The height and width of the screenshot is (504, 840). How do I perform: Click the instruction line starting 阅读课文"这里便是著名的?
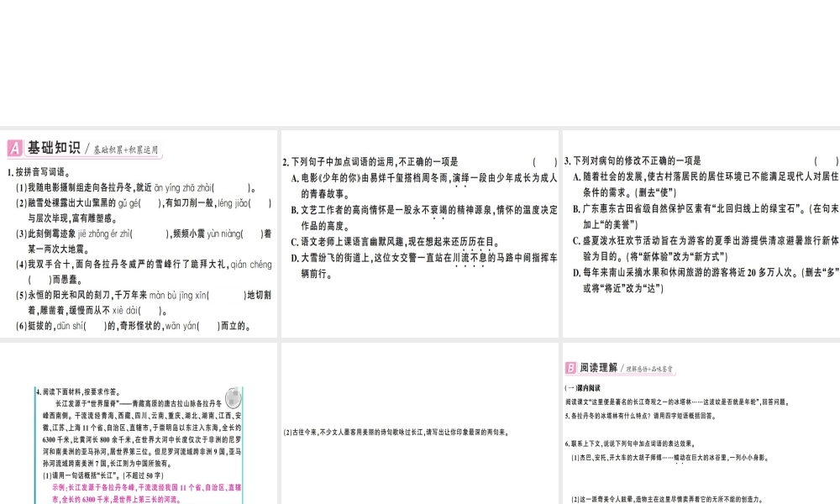pos(677,402)
